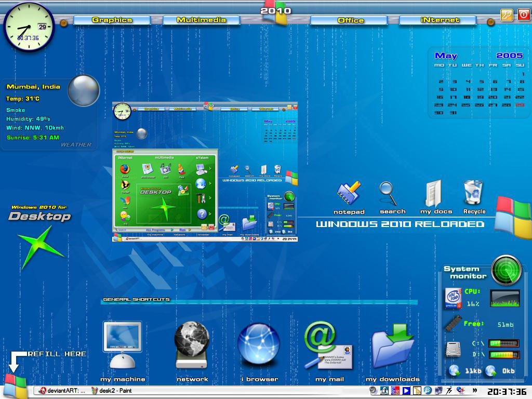Launch ICQ from the iNternet column

point(124,215)
